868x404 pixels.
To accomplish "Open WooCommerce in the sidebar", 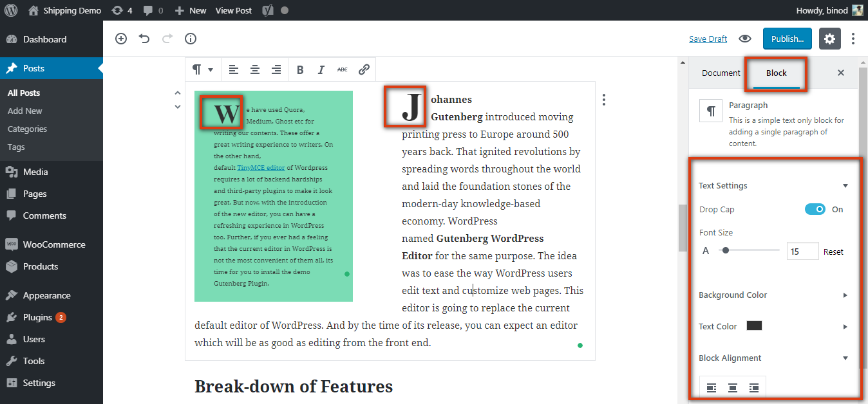I will pos(52,244).
